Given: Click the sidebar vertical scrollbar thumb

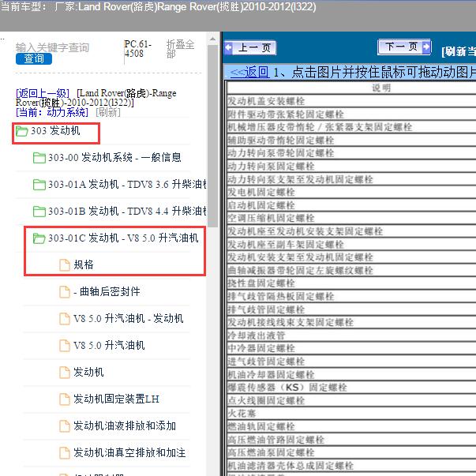Looking at the screenshot, I should point(212,136).
